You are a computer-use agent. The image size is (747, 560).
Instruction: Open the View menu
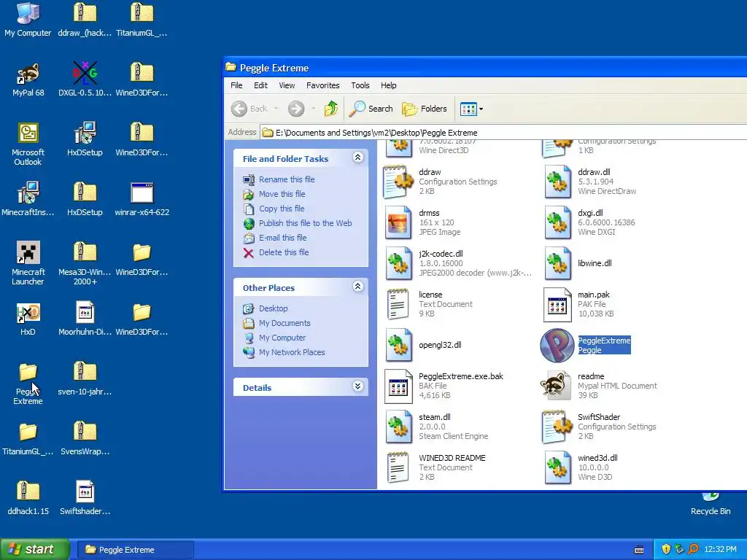pos(287,85)
